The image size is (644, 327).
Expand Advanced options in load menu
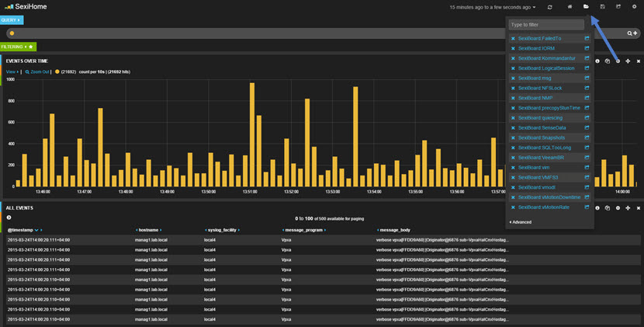tap(521, 222)
